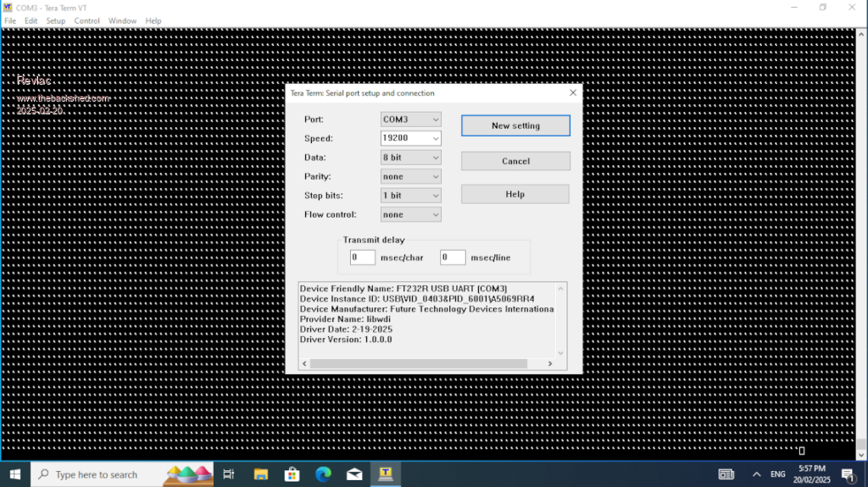Show hidden system tray icons
This screenshot has width=868, height=487.
[756, 474]
